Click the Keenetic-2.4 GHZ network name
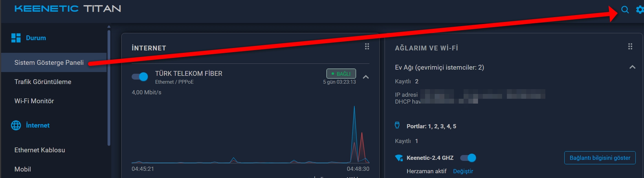 pyautogui.click(x=430, y=158)
